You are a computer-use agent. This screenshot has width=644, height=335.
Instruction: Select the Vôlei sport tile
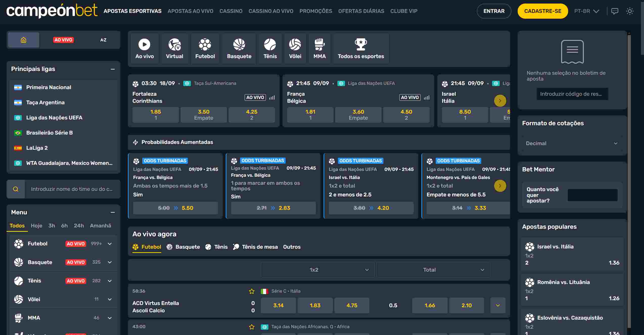click(295, 49)
